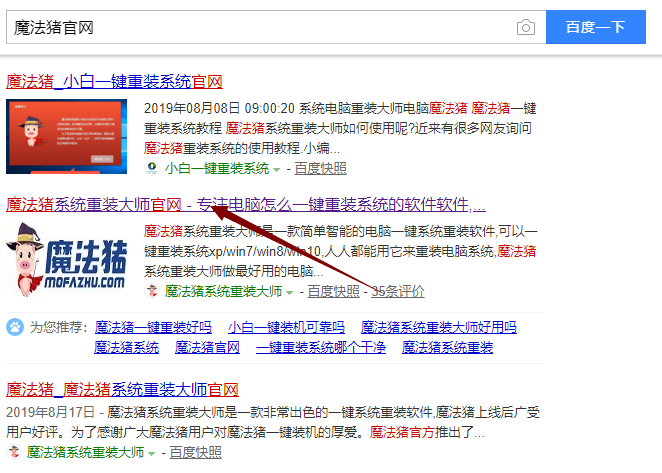Click the pig favicon in the last result
662x473 pixels.
pos(14,452)
